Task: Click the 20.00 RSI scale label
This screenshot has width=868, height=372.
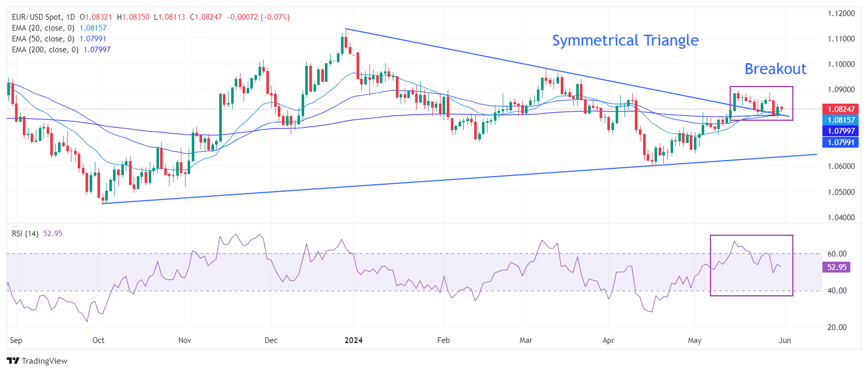Action: [x=837, y=327]
